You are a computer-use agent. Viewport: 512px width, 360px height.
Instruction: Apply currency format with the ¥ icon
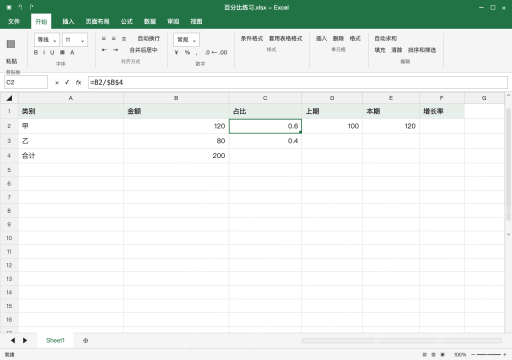pyautogui.click(x=177, y=52)
